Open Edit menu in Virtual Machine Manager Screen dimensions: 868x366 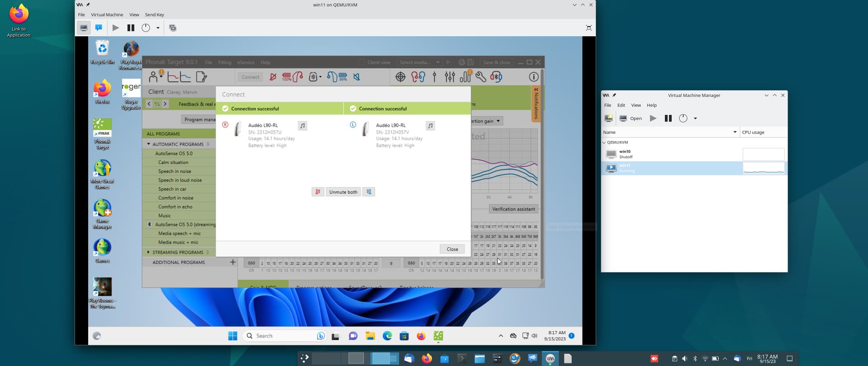click(621, 105)
